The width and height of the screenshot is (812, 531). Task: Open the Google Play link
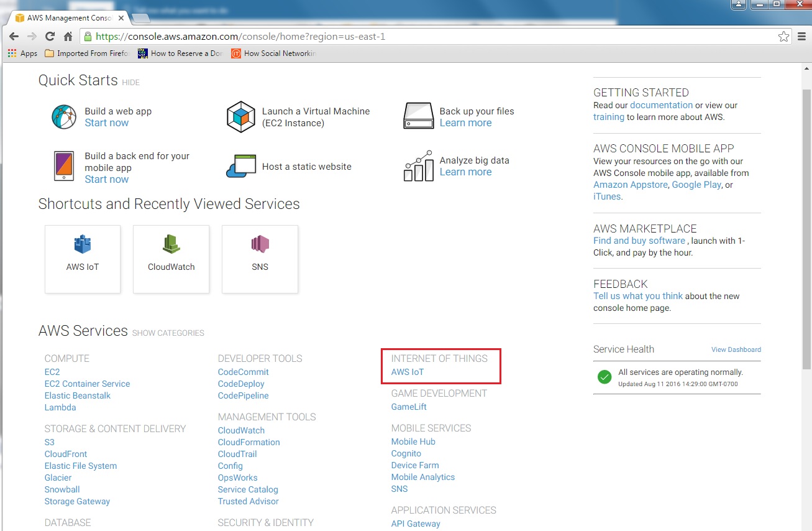(696, 185)
